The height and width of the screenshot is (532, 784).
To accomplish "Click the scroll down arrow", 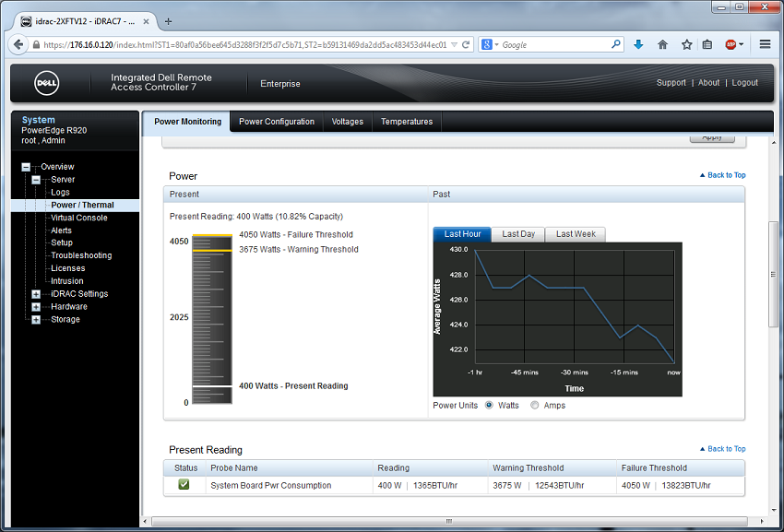I will coord(774,510).
